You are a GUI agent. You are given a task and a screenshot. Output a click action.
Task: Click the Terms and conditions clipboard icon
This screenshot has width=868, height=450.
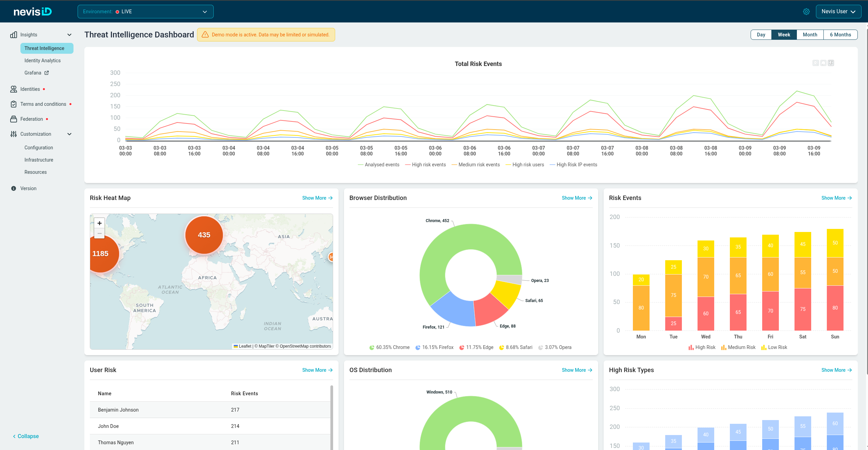pyautogui.click(x=14, y=104)
